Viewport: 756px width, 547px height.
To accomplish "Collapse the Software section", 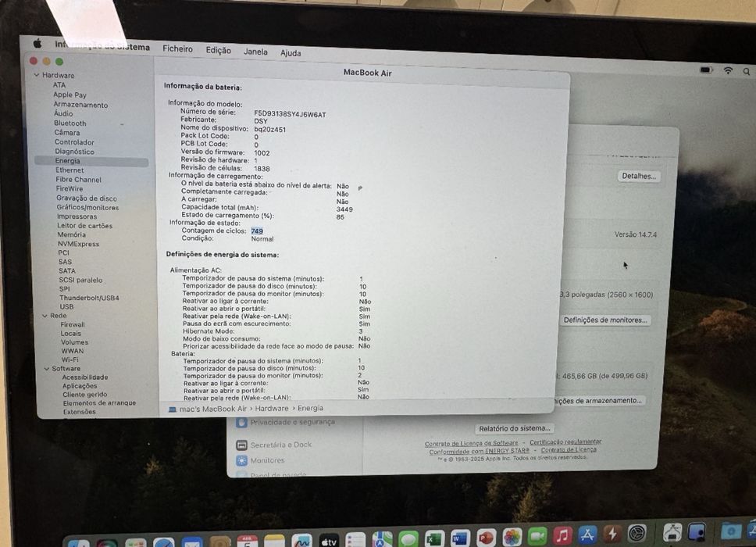I will click(47, 369).
